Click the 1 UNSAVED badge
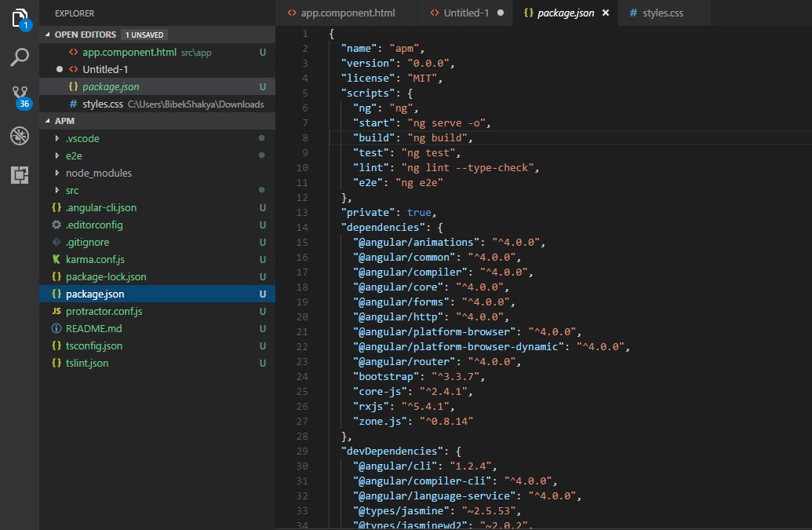This screenshot has width=812, height=530. point(144,35)
